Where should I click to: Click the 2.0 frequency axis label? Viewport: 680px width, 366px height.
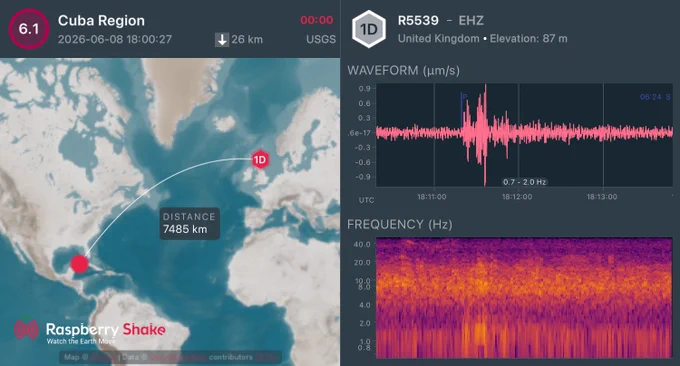(365, 323)
